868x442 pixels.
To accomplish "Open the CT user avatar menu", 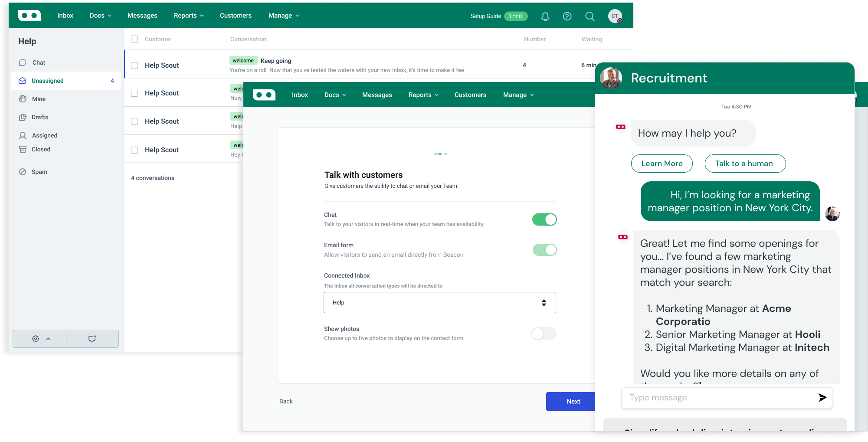I will tap(615, 16).
